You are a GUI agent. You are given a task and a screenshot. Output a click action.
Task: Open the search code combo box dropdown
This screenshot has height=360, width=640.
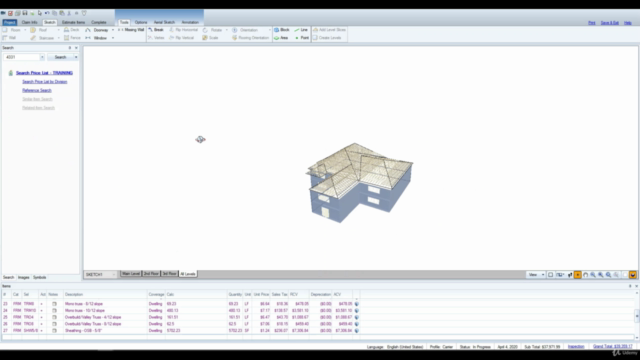pos(42,57)
